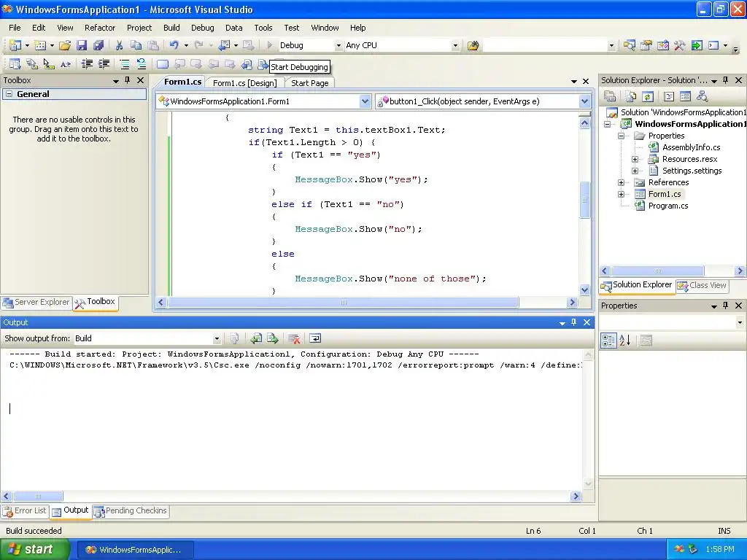
Task: Expand the Form1.cs tree node
Action: (x=622, y=194)
